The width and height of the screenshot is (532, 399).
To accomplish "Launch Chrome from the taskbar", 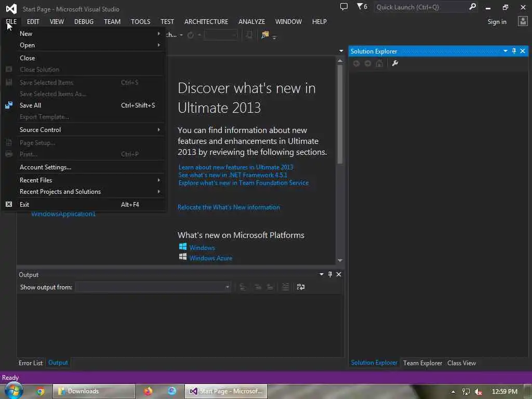I will [41, 391].
